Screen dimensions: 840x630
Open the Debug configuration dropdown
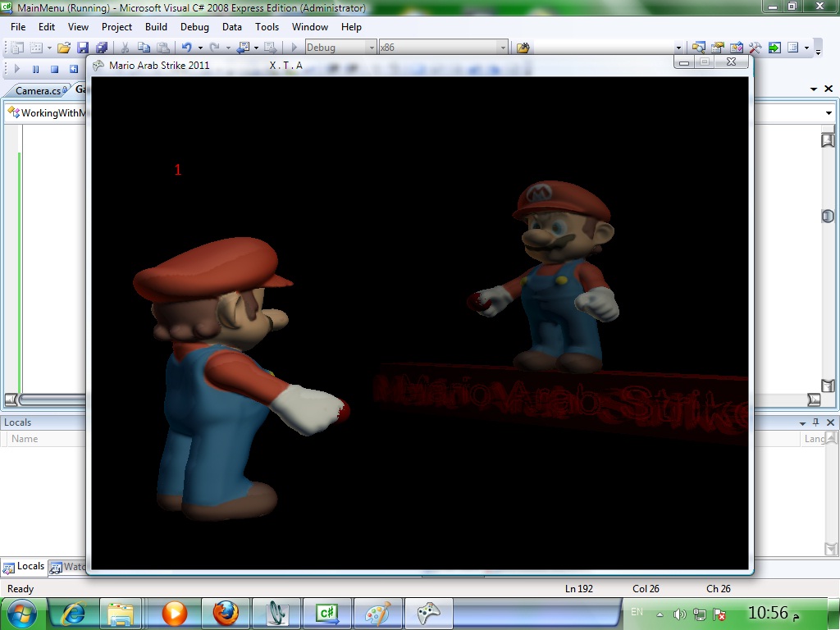(x=340, y=48)
